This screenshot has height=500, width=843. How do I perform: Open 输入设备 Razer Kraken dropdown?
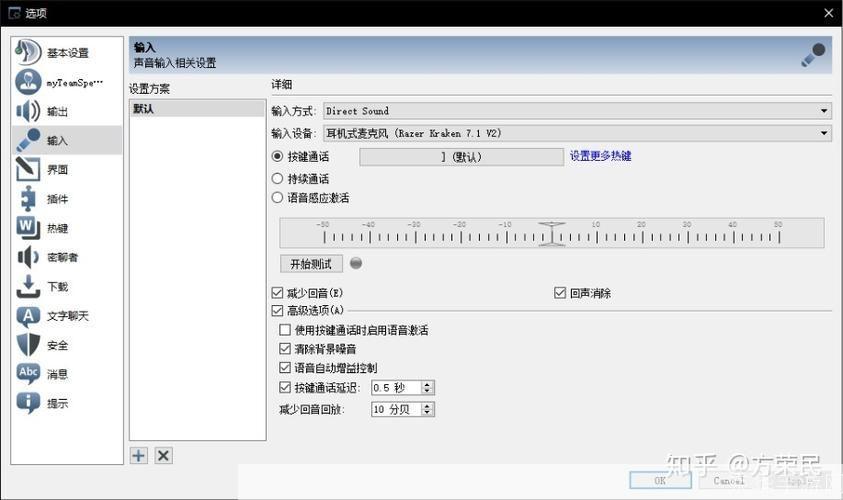(x=577, y=133)
